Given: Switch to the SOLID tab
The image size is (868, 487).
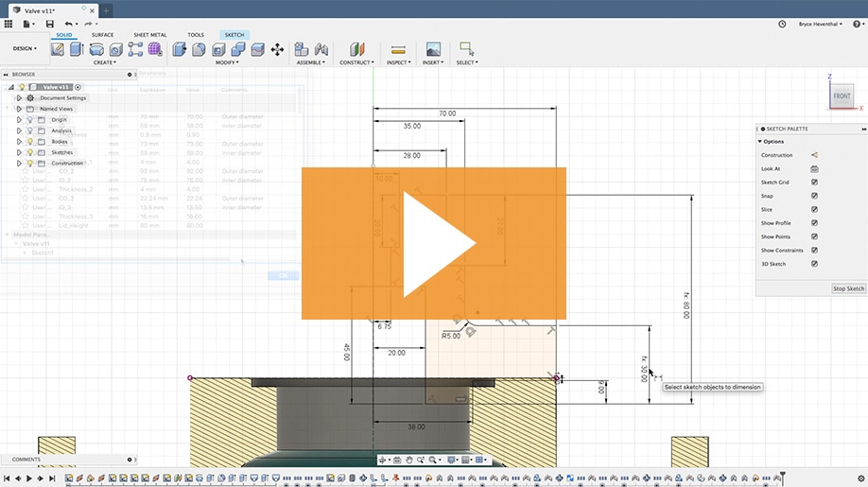Looking at the screenshot, I should pos(64,35).
